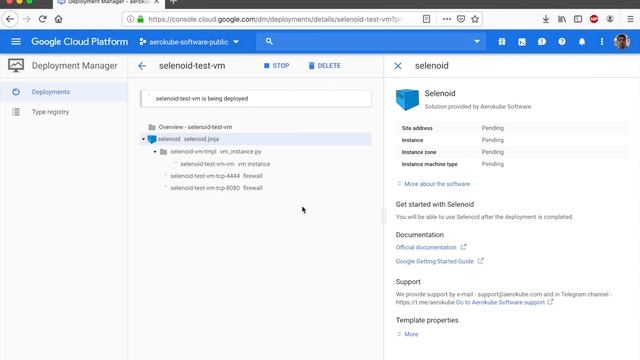The image size is (640, 360).
Task: Open the browser library icon
Action: 562,19
